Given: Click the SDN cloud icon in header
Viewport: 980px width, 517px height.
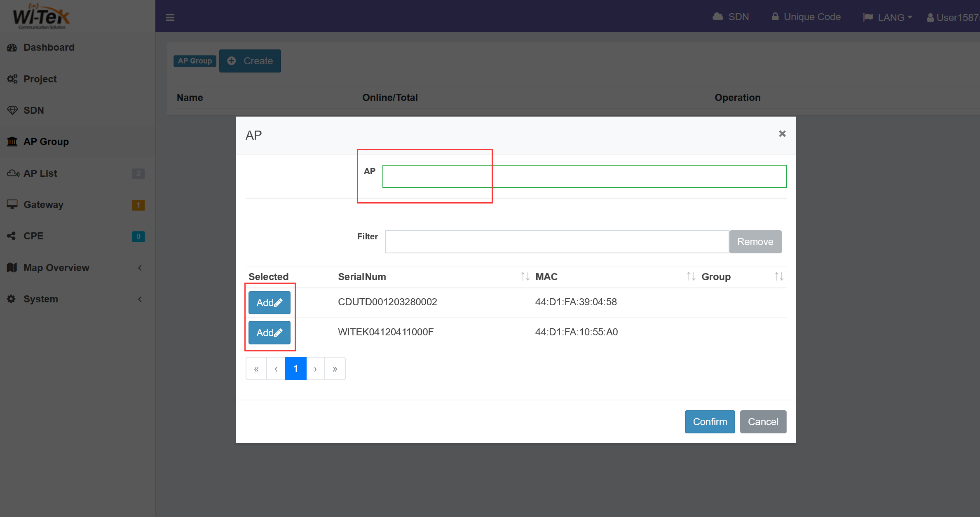Looking at the screenshot, I should tap(718, 17).
